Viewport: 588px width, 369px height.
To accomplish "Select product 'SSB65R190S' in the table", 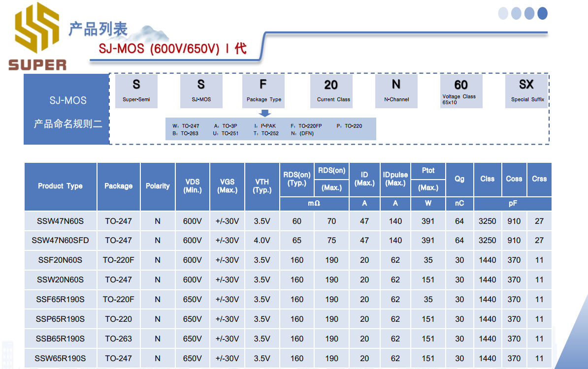I will (x=61, y=338).
